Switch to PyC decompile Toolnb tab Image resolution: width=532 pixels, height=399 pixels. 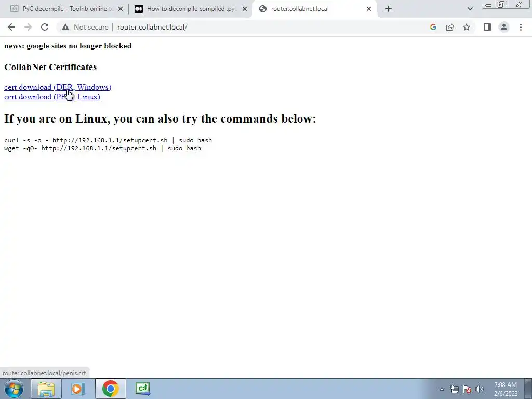tap(68, 9)
